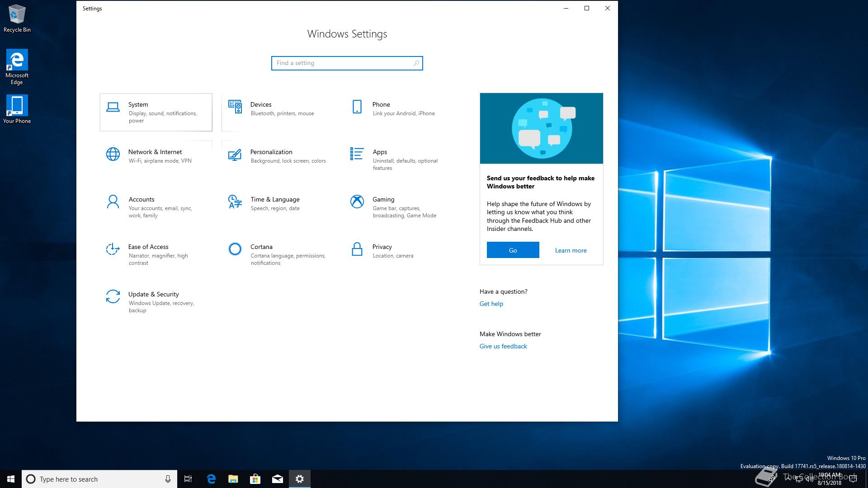Open Task View from the taskbar
Viewport: 868px width, 488px height.
[188, 479]
